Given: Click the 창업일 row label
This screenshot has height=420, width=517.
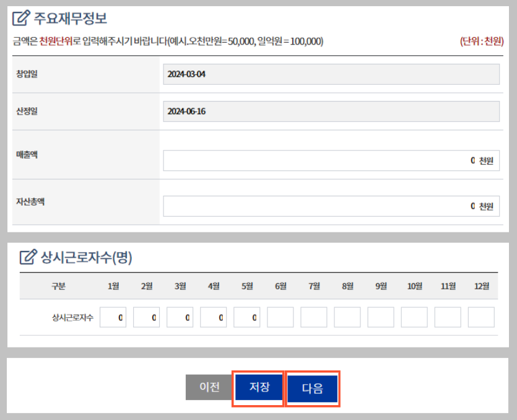Looking at the screenshot, I should click(x=27, y=74).
